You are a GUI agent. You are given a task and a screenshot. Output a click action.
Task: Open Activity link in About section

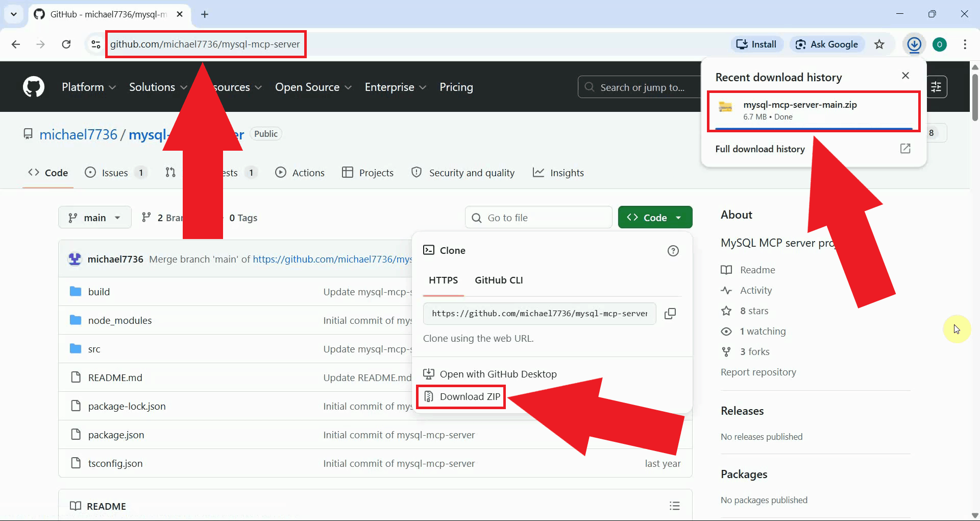[746, 290]
